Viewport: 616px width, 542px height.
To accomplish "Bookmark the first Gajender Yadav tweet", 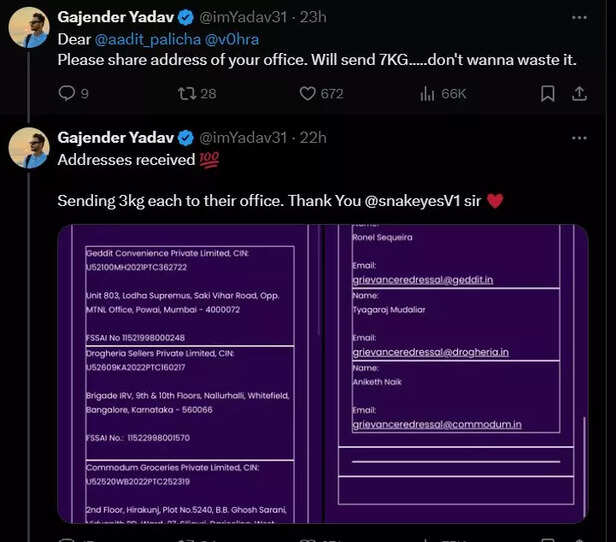I will click(547, 93).
